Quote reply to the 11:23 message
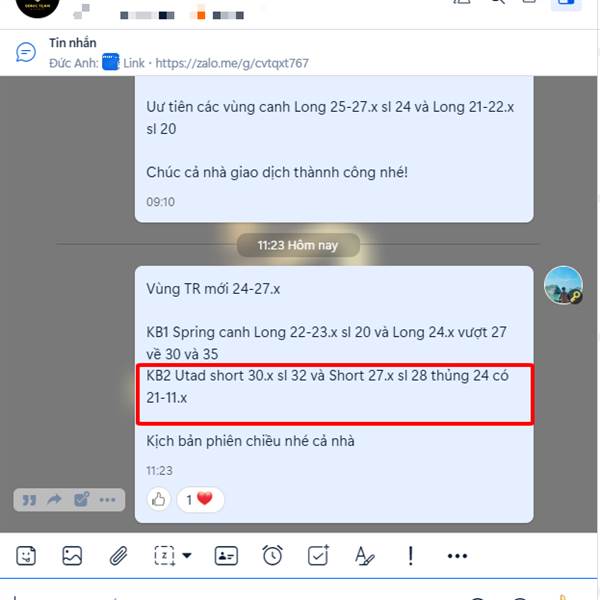This screenshot has height=600, width=600. [x=29, y=499]
